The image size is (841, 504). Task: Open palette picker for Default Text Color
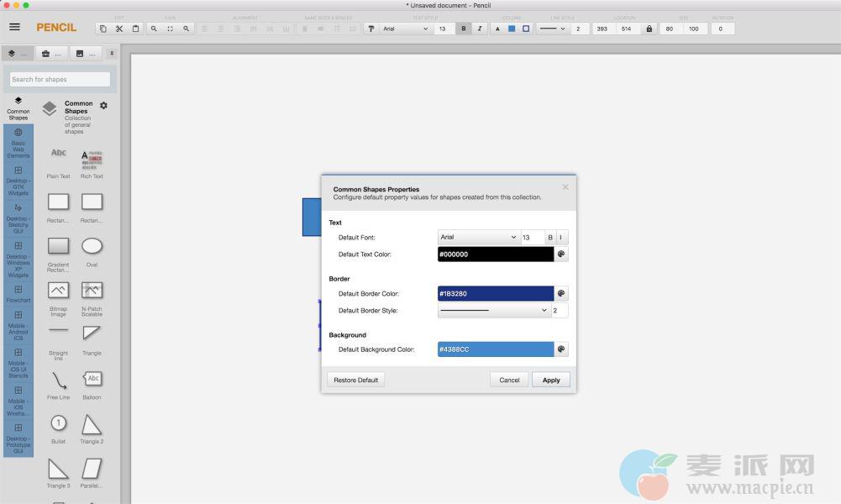pyautogui.click(x=561, y=254)
